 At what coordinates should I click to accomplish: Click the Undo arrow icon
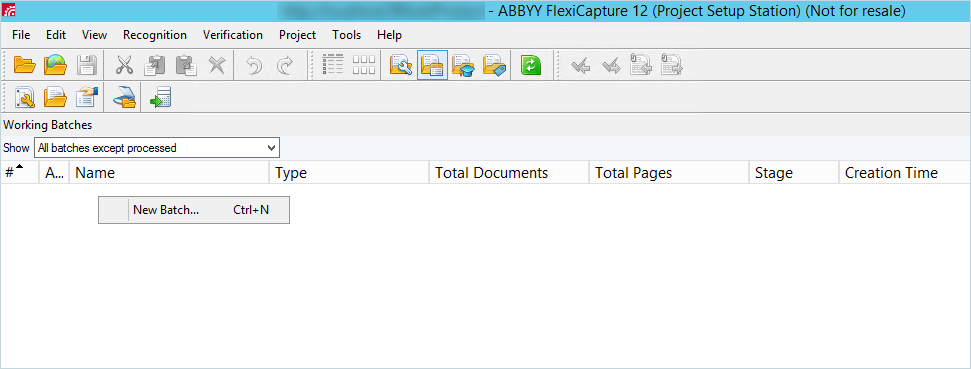(x=254, y=65)
